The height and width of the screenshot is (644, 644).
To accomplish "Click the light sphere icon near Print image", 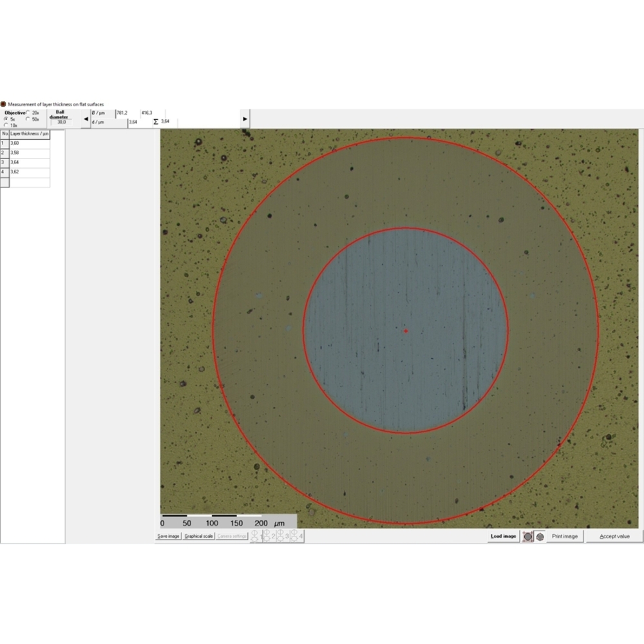I will click(x=540, y=536).
